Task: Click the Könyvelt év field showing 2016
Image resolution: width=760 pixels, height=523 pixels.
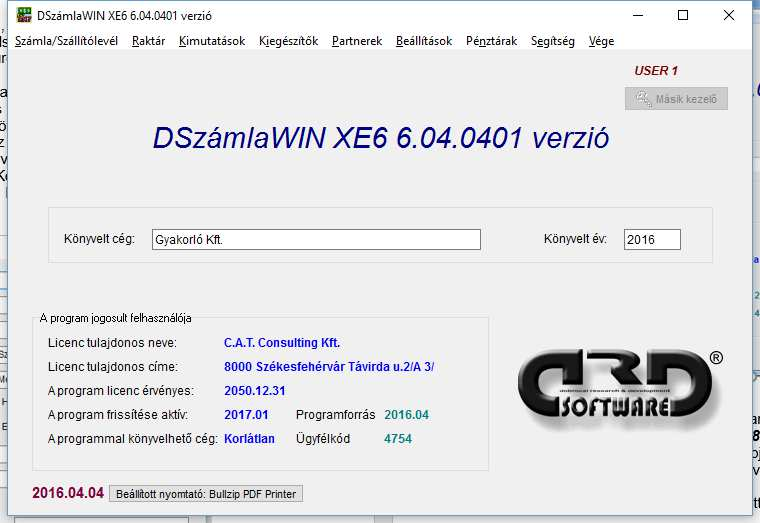Action: point(652,239)
